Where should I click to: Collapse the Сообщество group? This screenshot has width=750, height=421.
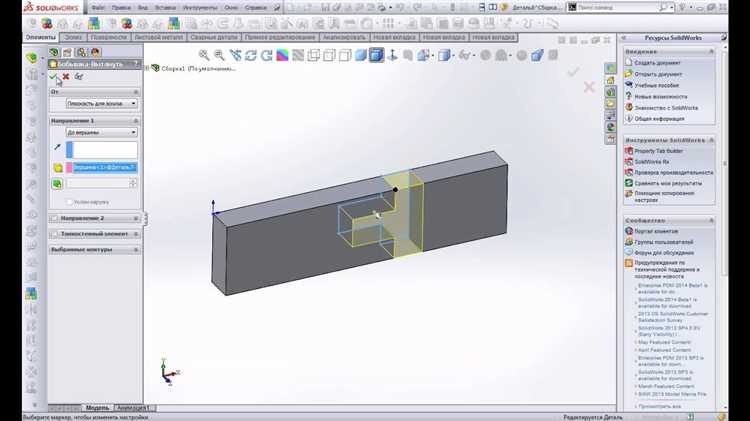(x=711, y=221)
